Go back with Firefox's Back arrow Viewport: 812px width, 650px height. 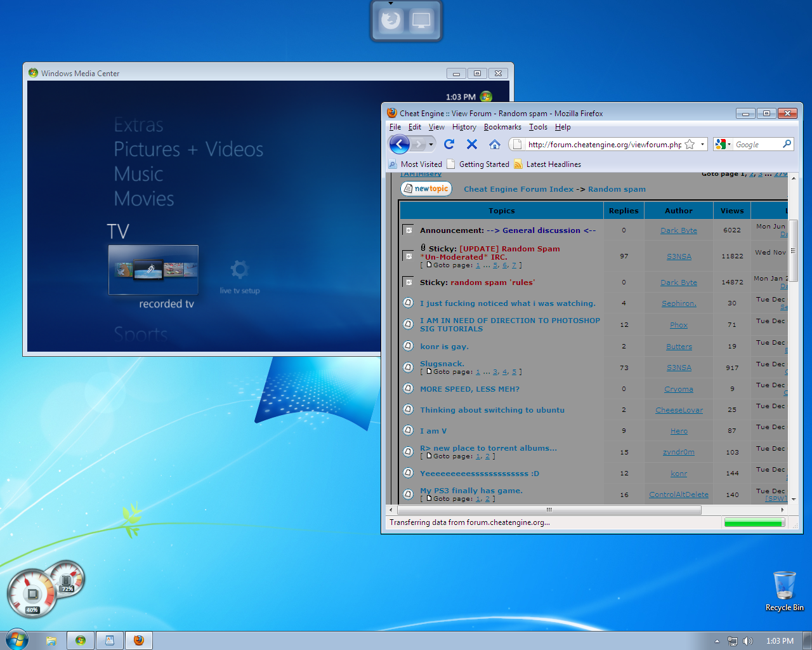(399, 144)
